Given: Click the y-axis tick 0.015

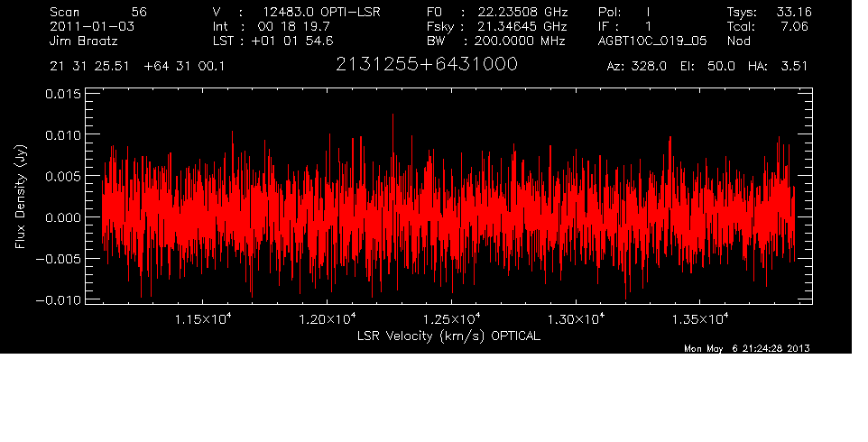Looking at the screenshot, I should pyautogui.click(x=62, y=94).
